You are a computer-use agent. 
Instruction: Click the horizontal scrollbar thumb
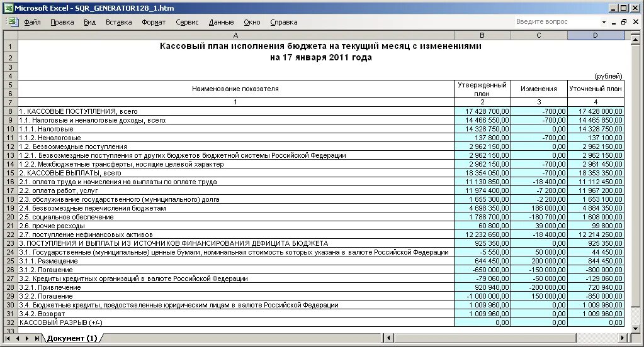[485, 338]
